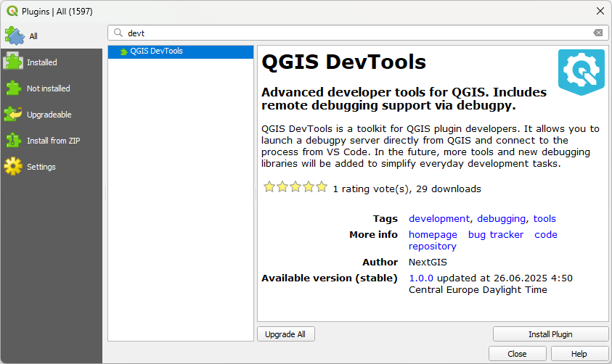
Task: Click the QGIS logo in title bar
Action: [x=12, y=11]
